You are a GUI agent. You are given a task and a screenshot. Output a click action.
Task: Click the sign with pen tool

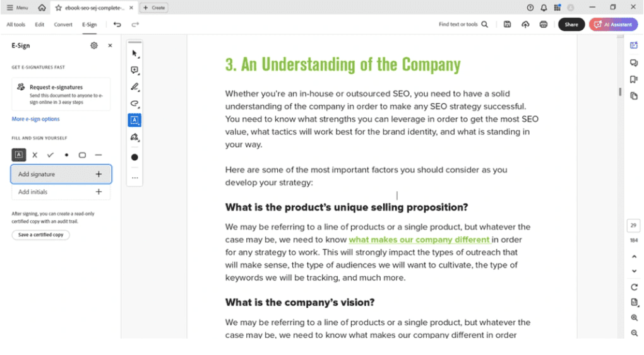pyautogui.click(x=134, y=137)
